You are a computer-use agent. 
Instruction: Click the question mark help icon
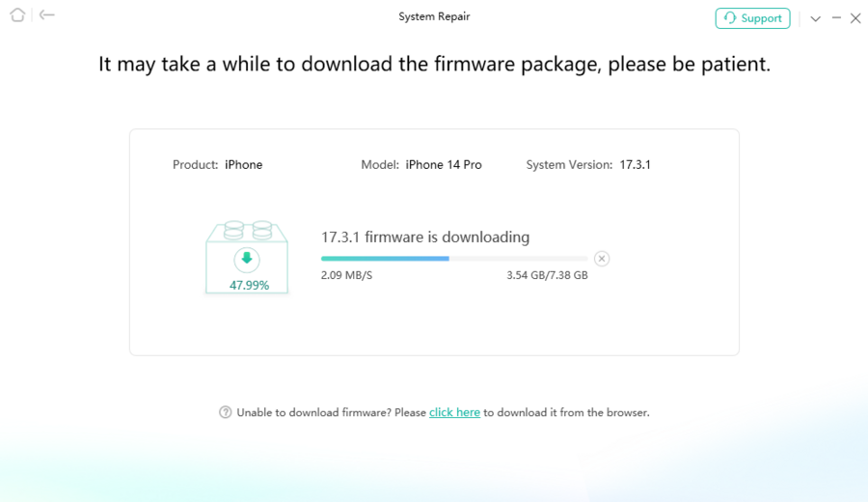coord(226,412)
